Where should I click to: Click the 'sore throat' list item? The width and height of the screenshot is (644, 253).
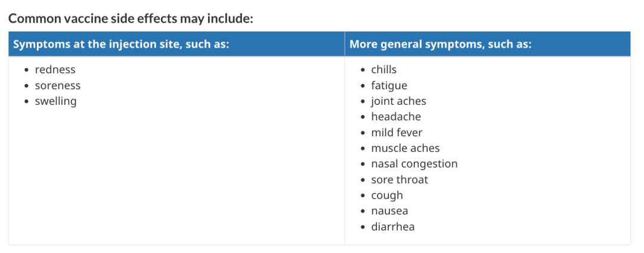pyautogui.click(x=400, y=180)
